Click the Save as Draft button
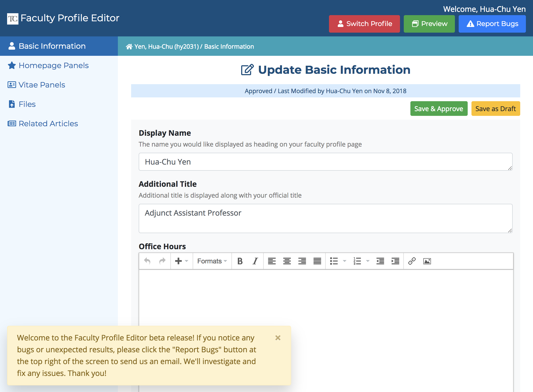The image size is (533, 392). tap(496, 109)
